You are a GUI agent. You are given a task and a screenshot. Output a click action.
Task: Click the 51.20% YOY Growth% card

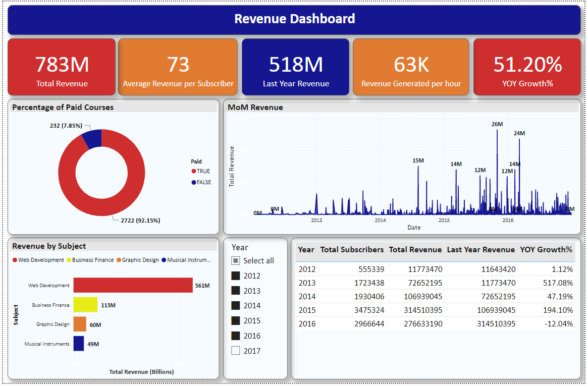coord(527,67)
